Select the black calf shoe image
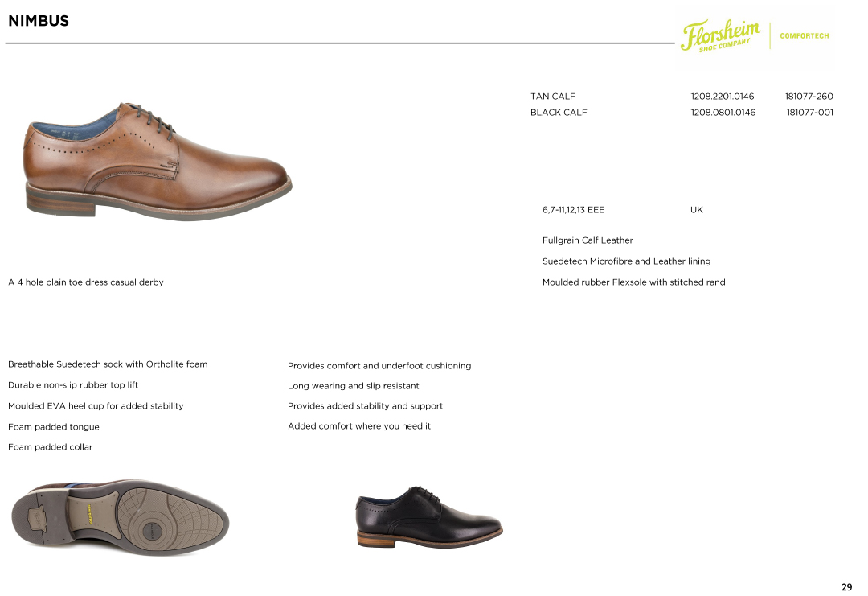868x596 pixels. [x=429, y=517]
